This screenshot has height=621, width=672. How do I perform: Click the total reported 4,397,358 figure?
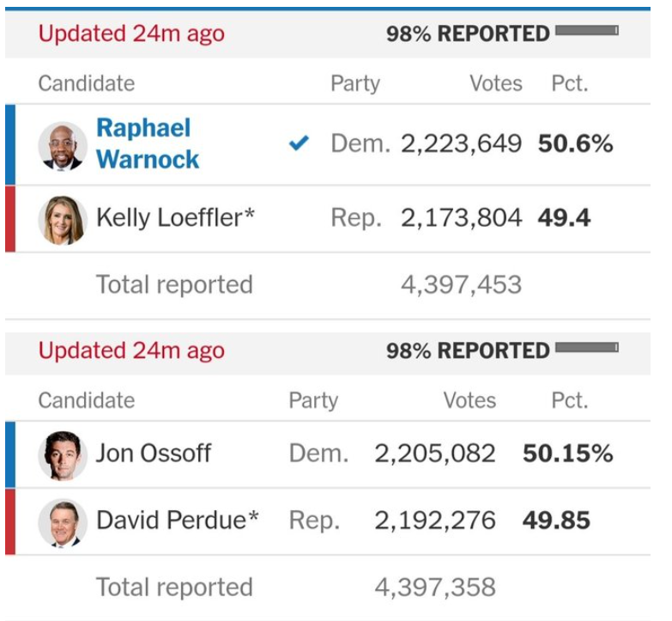pos(435,588)
